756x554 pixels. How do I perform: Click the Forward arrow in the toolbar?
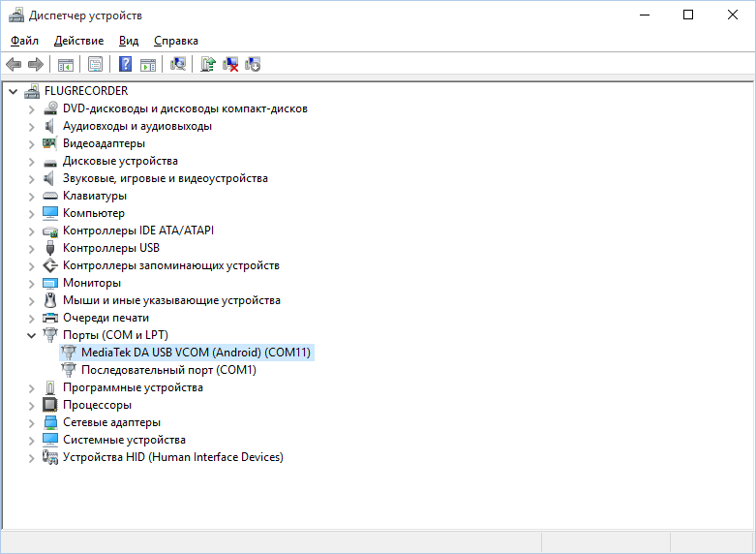pyautogui.click(x=36, y=65)
